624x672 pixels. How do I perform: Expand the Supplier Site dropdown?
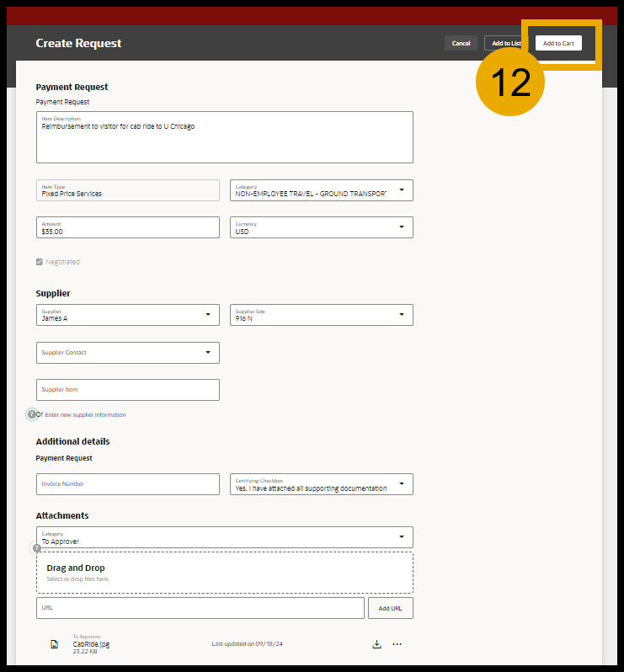click(x=401, y=315)
